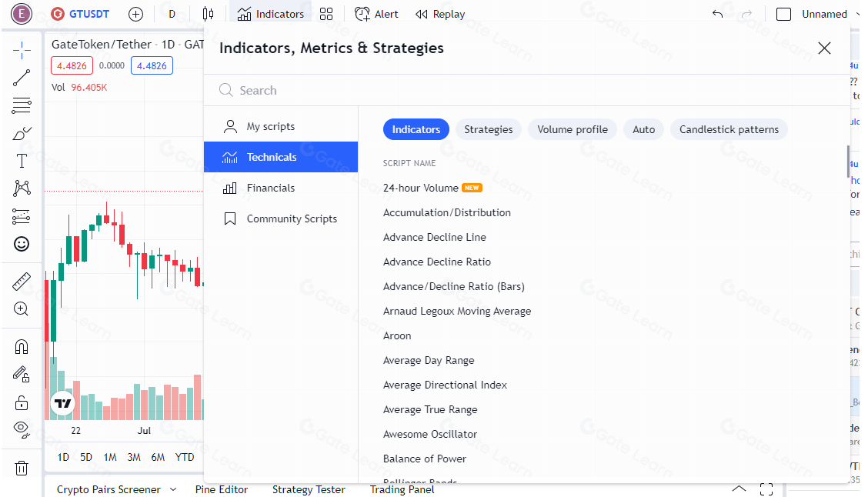Expand the Crypto Pairs Screener dropdown arrow
The height and width of the screenshot is (497, 868).
(173, 489)
